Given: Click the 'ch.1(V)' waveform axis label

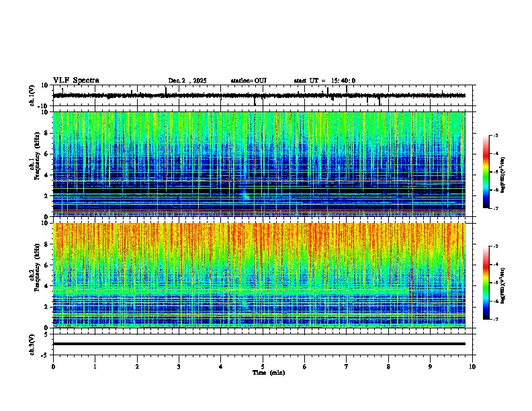Looking at the screenshot, I should (32, 95).
